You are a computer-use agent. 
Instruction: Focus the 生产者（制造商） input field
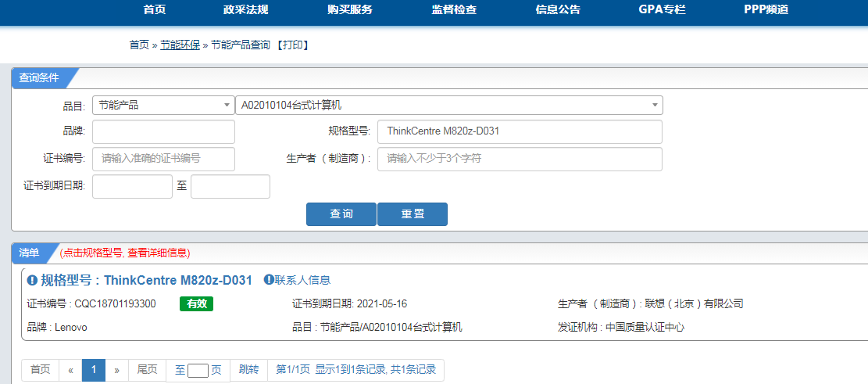520,159
